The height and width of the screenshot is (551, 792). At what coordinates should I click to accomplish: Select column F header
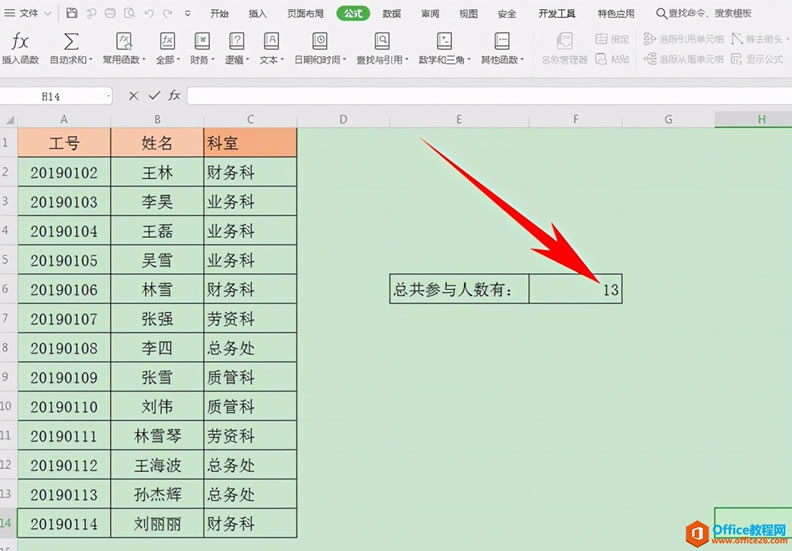575,120
